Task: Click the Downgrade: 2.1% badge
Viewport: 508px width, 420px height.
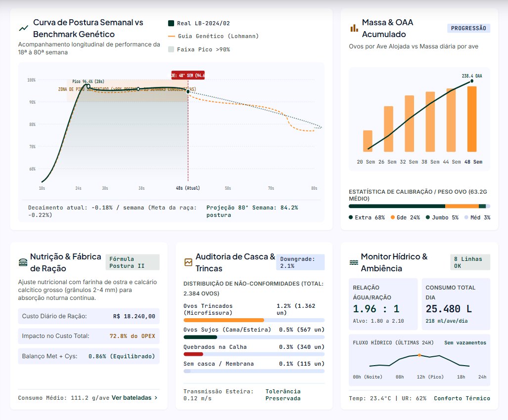Action: coord(300,262)
